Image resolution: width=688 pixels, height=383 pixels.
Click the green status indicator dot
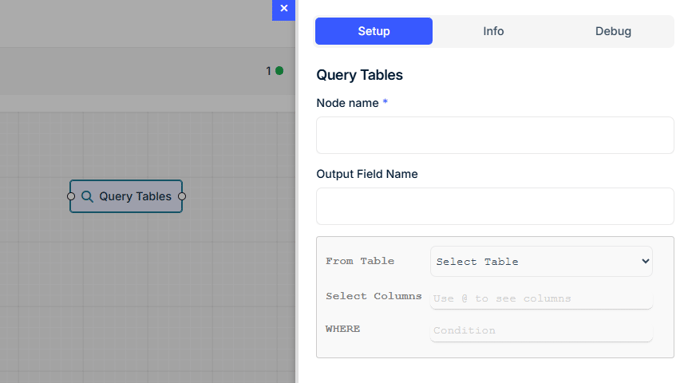279,71
